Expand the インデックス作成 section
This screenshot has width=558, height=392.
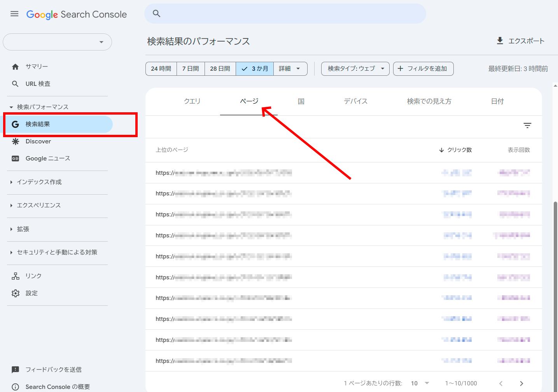(x=39, y=182)
